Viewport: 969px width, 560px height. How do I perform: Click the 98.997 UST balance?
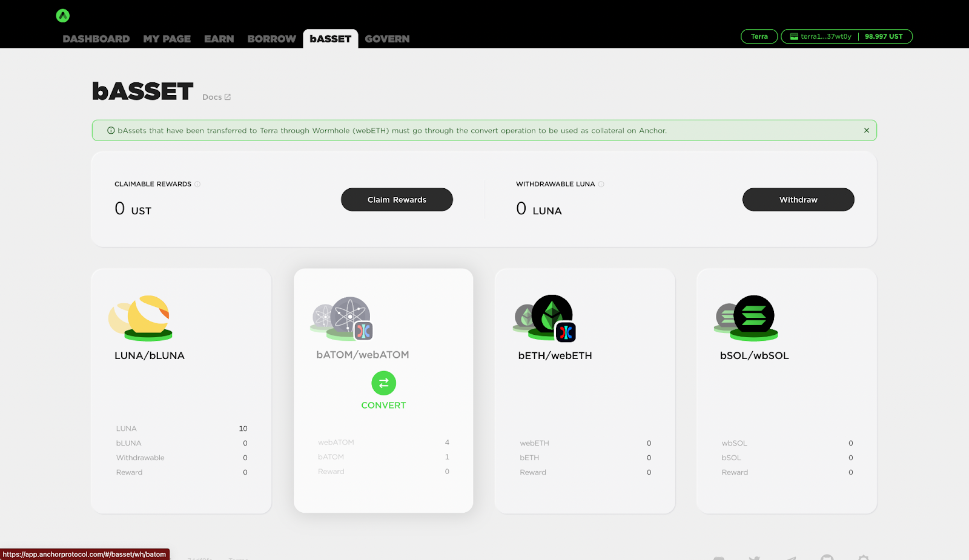(884, 36)
